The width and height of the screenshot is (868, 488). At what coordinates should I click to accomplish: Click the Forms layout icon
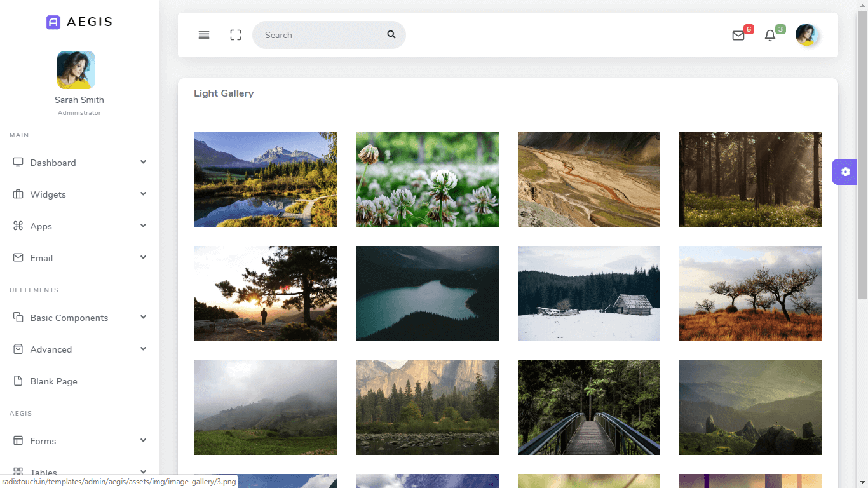pos(18,440)
